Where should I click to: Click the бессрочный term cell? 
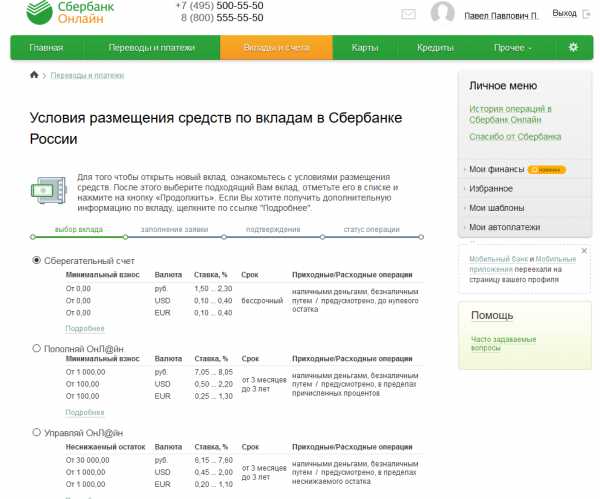(x=262, y=301)
